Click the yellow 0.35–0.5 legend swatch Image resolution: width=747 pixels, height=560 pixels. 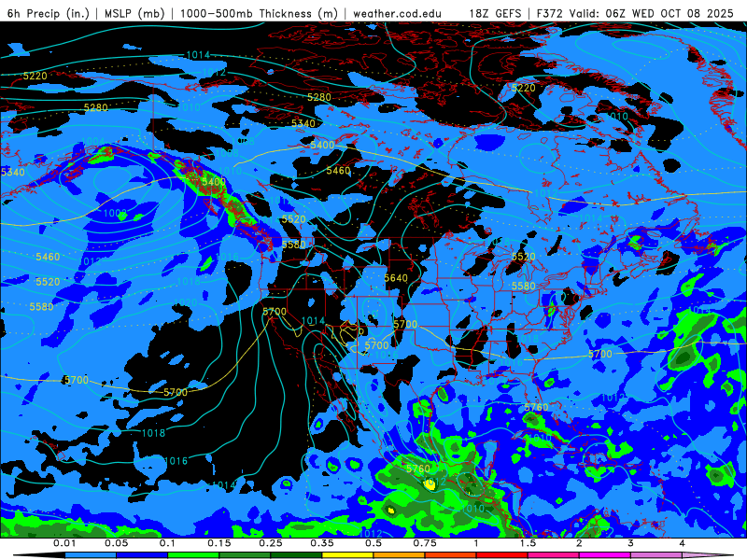point(348,555)
